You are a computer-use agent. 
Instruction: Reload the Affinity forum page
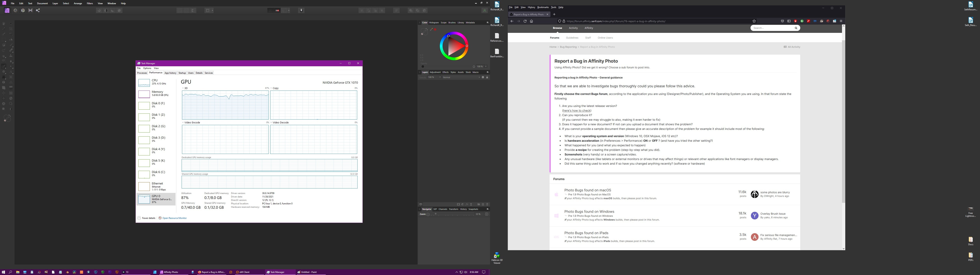(x=525, y=21)
